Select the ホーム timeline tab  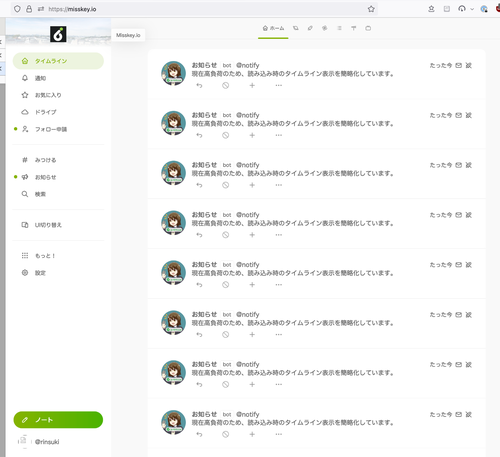click(273, 28)
